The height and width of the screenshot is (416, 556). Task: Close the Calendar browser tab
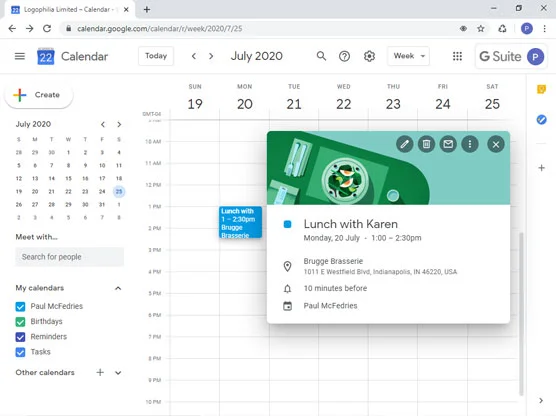coord(126,10)
